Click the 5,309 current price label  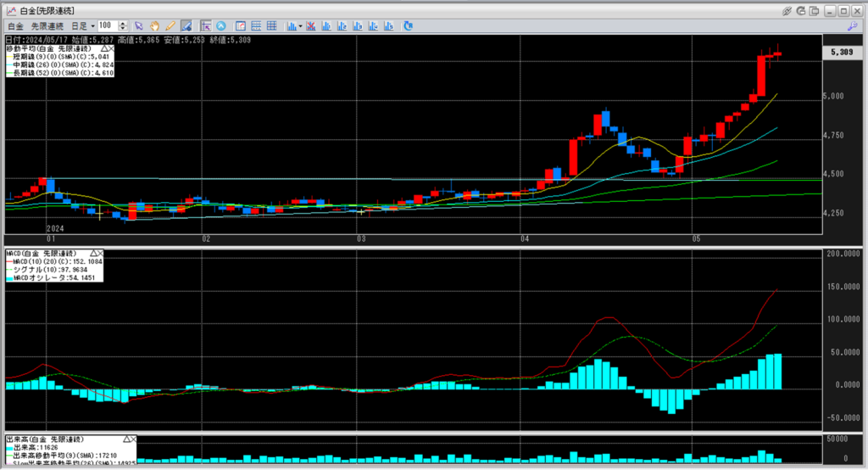coord(843,53)
